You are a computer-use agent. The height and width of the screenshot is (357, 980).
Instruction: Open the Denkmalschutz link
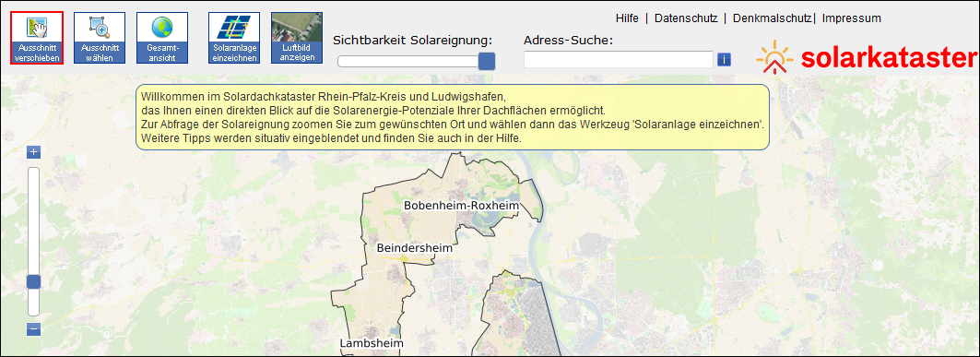pyautogui.click(x=772, y=18)
